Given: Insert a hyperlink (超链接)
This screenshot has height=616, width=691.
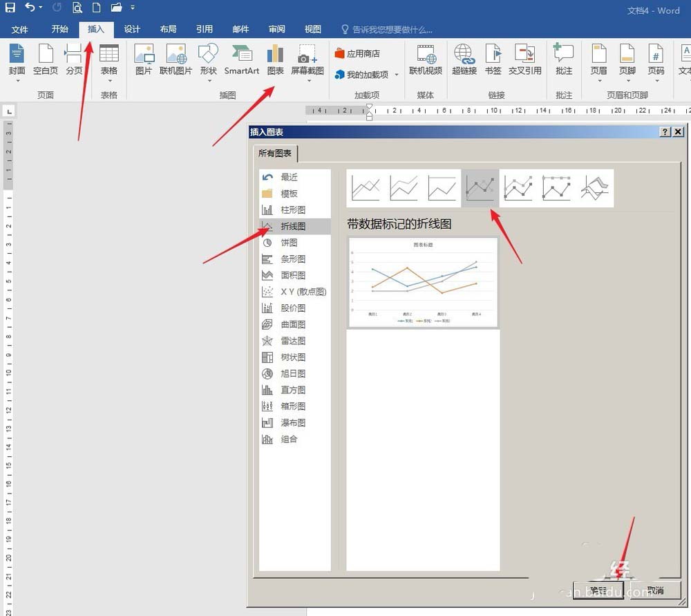Looking at the screenshot, I should (x=464, y=60).
